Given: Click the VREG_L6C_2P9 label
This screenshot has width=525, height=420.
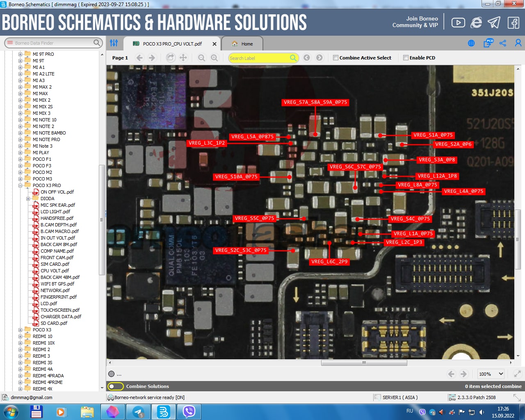Looking at the screenshot, I should point(329,262).
